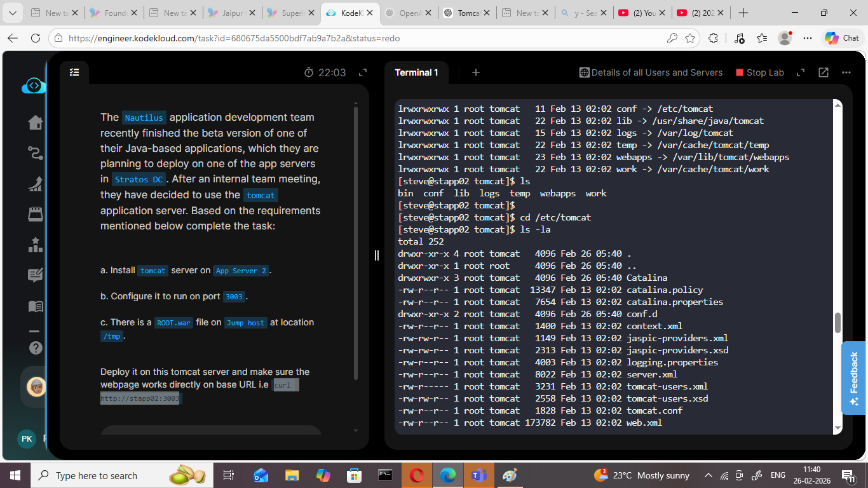868x488 pixels.
Task: Switch to the Tomcat browser tab
Action: [x=468, y=13]
